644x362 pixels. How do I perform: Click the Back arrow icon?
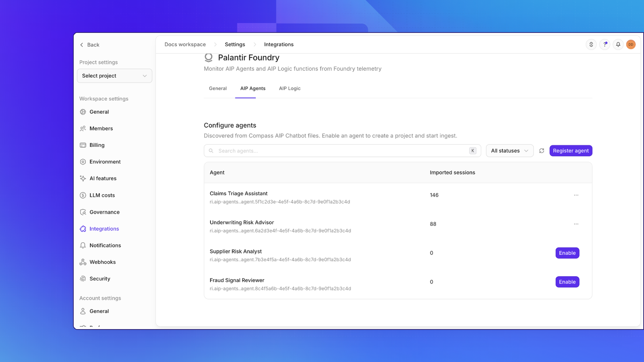[82, 45]
